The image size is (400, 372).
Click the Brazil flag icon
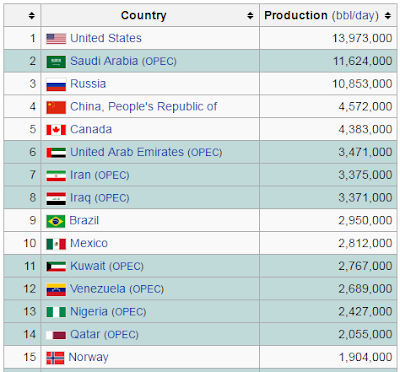point(56,221)
